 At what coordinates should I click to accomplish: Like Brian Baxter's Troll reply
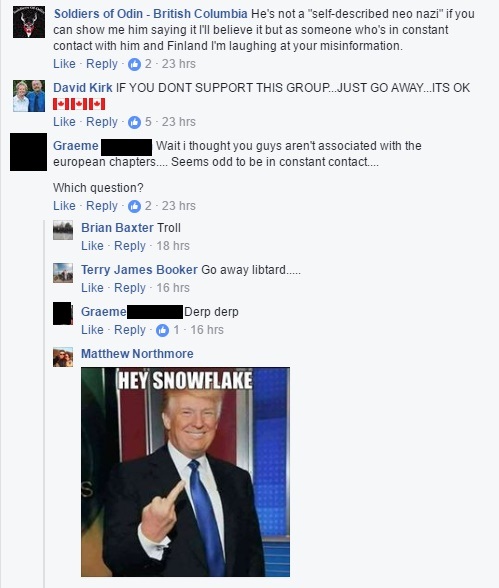pos(92,246)
